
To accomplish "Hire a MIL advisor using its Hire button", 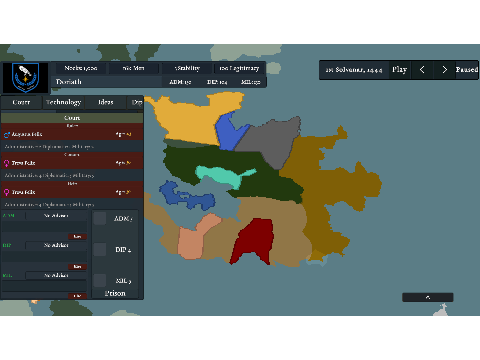I will (77, 296).
